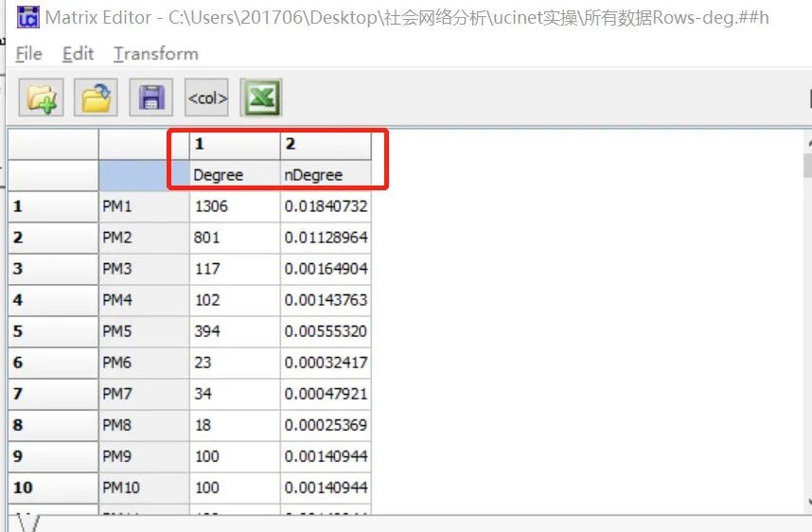This screenshot has height=532, width=812.
Task: Select row label PM5
Action: [144, 331]
